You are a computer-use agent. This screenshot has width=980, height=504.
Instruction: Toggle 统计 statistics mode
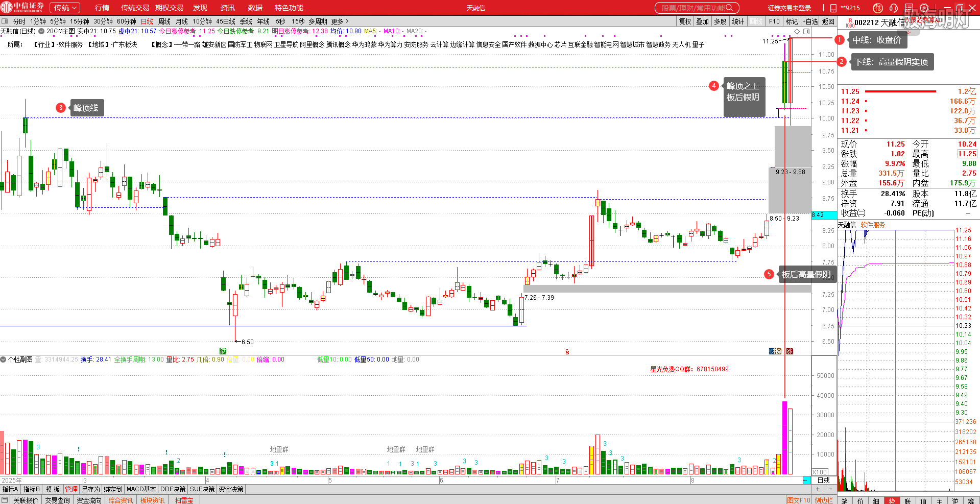coord(738,21)
